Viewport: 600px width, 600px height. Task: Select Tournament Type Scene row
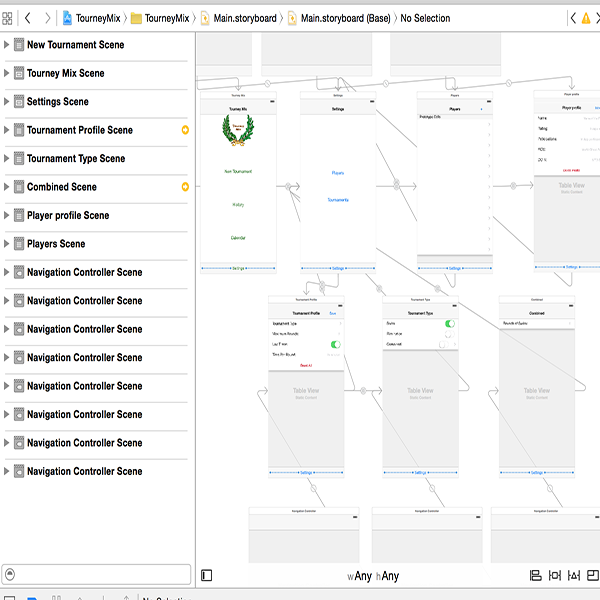pyautogui.click(x=96, y=158)
